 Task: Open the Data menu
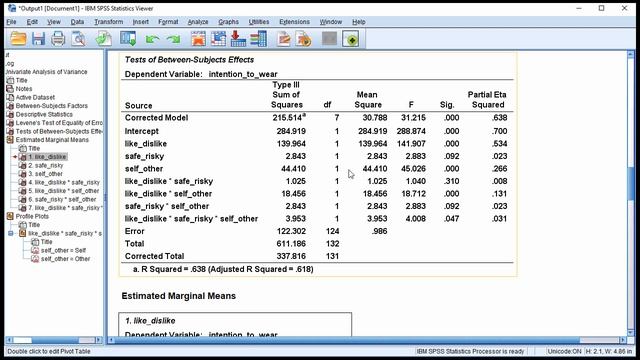click(x=77, y=22)
